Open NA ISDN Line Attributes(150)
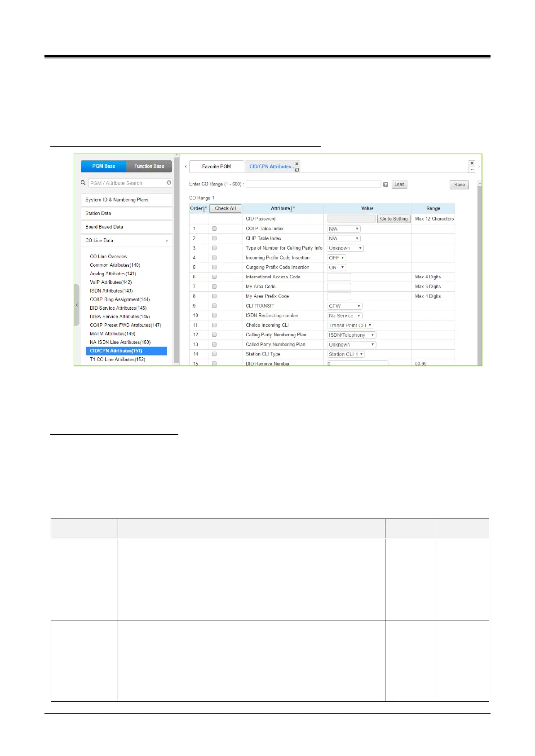 point(120,342)
